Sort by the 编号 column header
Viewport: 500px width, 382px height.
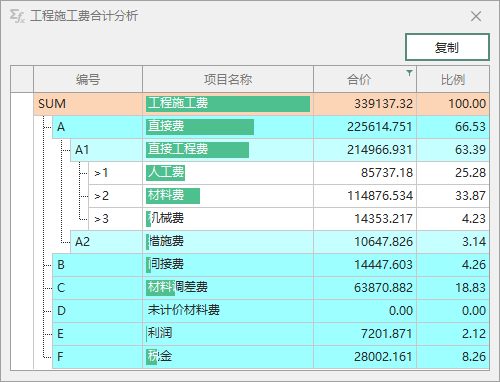(x=88, y=79)
